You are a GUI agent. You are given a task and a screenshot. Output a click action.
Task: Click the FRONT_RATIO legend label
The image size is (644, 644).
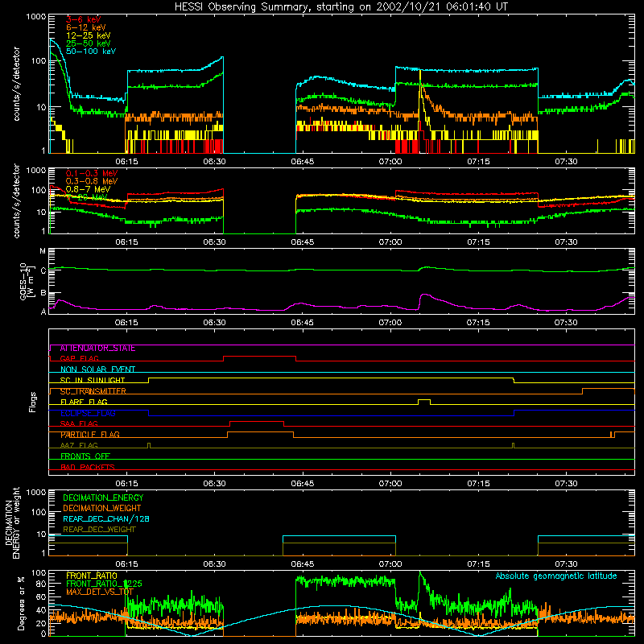(x=92, y=576)
